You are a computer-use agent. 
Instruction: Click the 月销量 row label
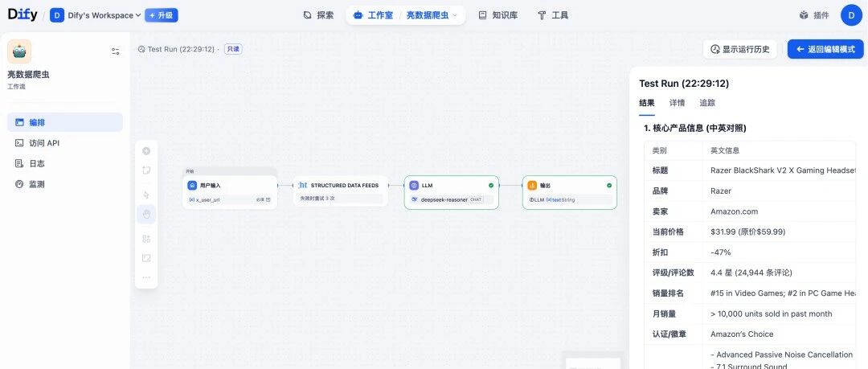[x=665, y=314]
